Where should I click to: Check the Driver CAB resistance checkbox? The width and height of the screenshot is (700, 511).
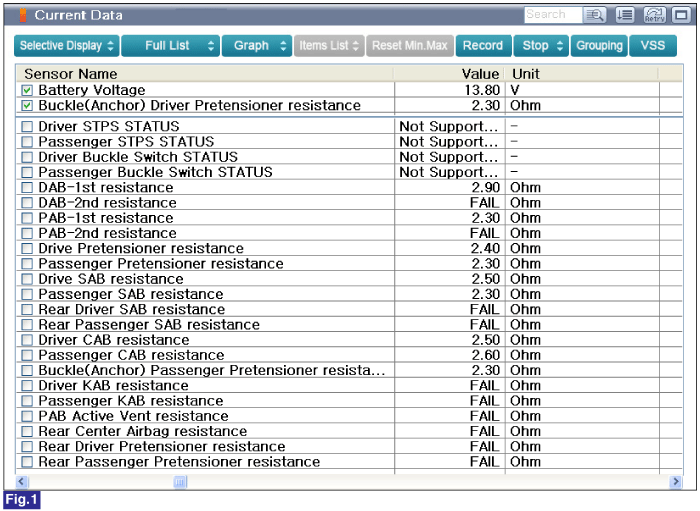click(27, 340)
